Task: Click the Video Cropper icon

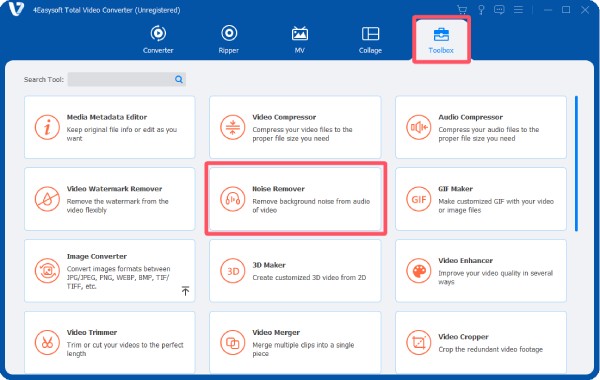Action: [x=419, y=342]
